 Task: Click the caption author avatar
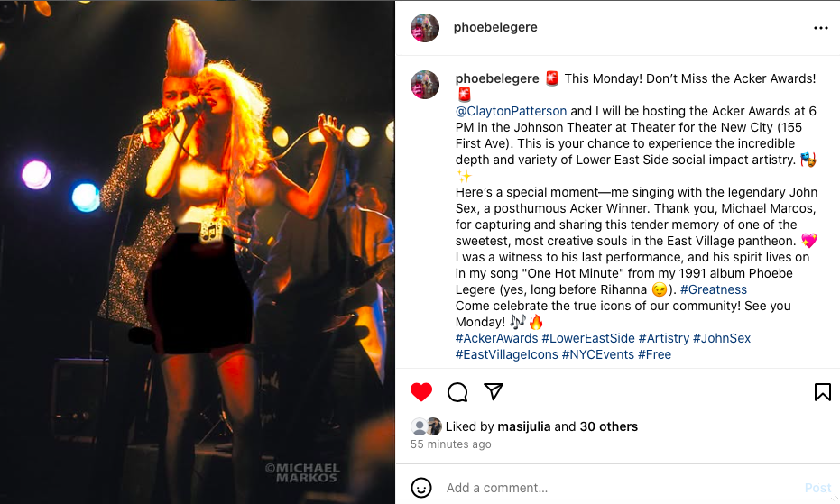pos(425,85)
